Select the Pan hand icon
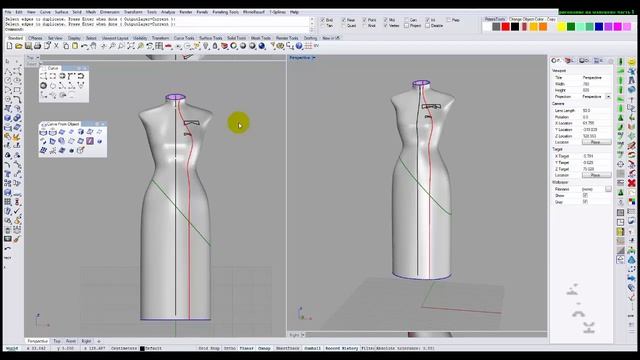The height and width of the screenshot is (360, 640). point(93,46)
